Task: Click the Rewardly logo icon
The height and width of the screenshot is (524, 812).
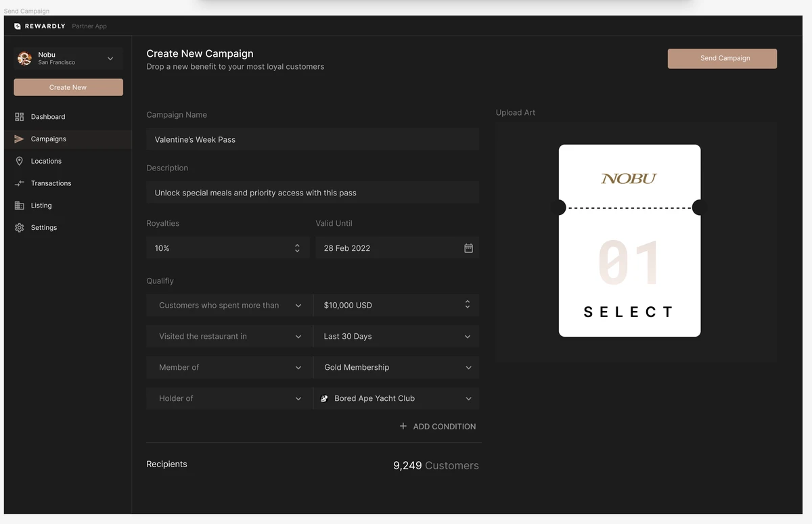Action: click(18, 26)
